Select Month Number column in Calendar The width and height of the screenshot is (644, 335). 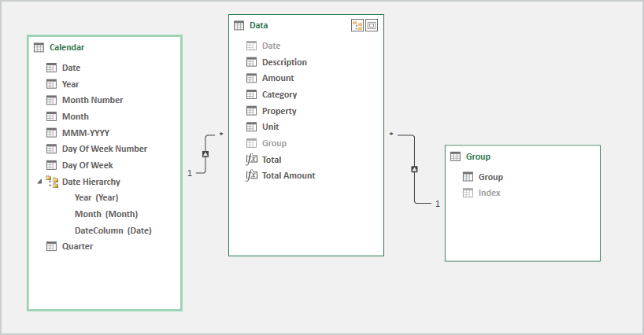[92, 100]
